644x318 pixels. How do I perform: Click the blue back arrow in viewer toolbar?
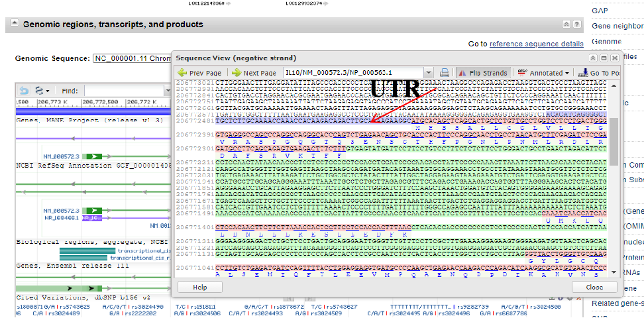point(25,91)
